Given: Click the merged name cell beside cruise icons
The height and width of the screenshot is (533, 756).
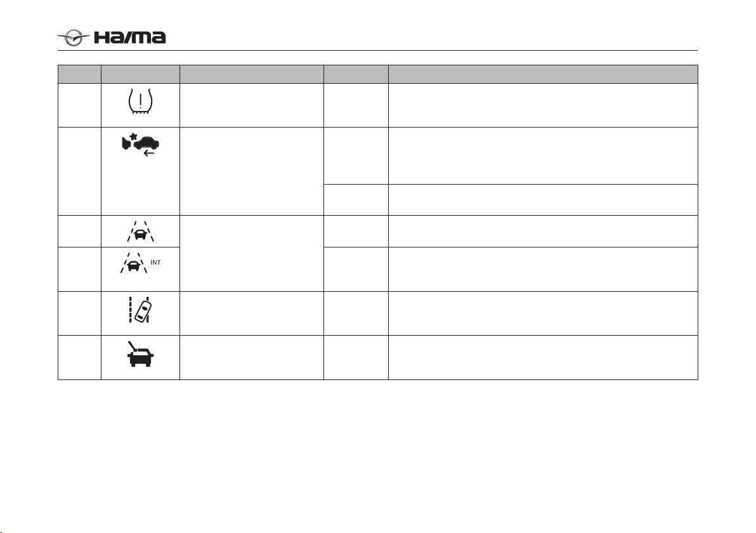Looking at the screenshot, I should tap(252, 253).
